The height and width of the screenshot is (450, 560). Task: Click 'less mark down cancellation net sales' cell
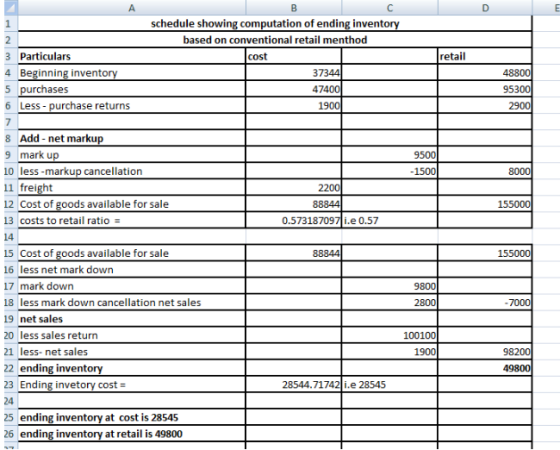[x=132, y=302]
